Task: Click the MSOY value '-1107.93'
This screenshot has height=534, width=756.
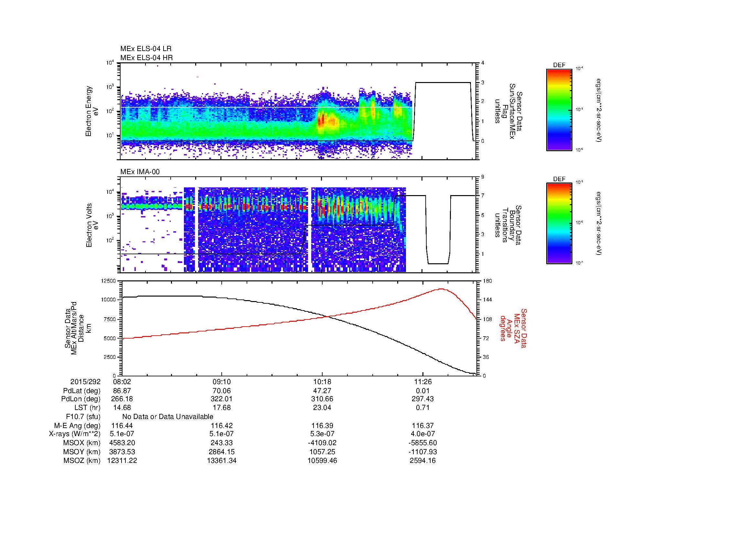Action: pyautogui.click(x=423, y=452)
